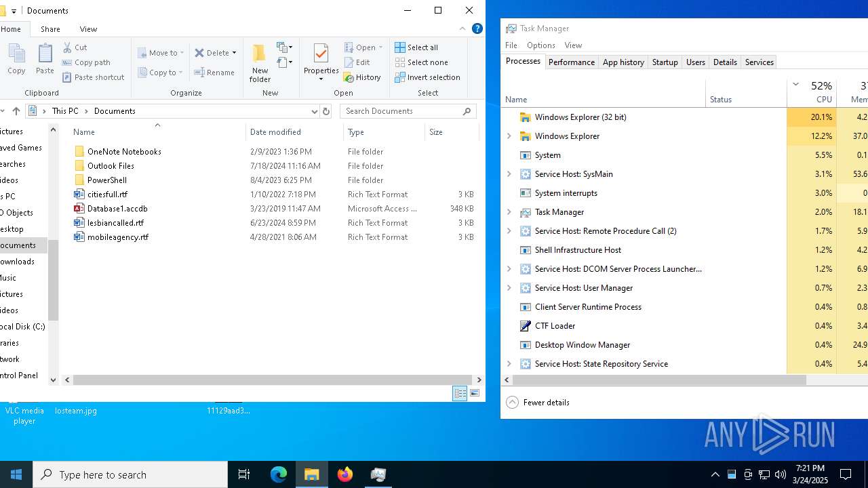Open Task Manager Options menu
Screen dimensions: 868x488
click(x=540, y=45)
